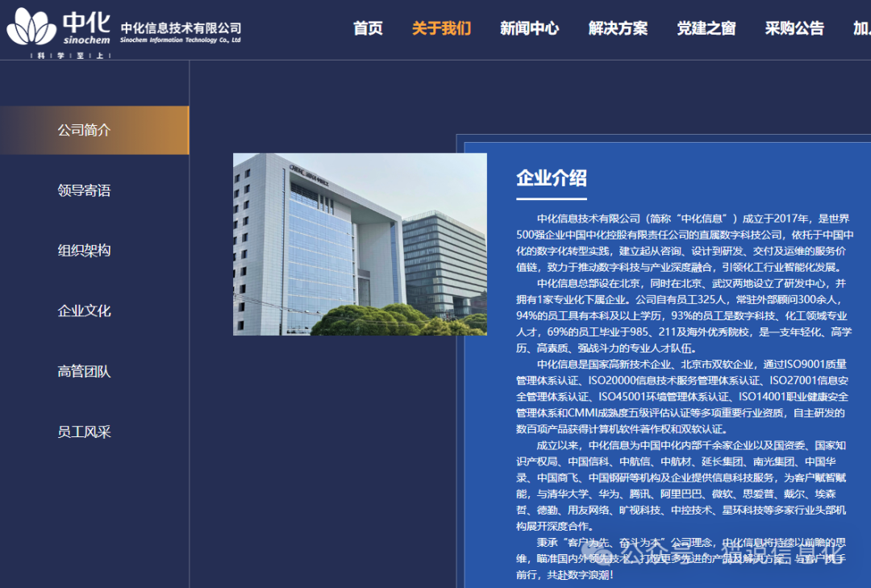Go to the 首页 home page
871x588 pixels.
point(368,28)
